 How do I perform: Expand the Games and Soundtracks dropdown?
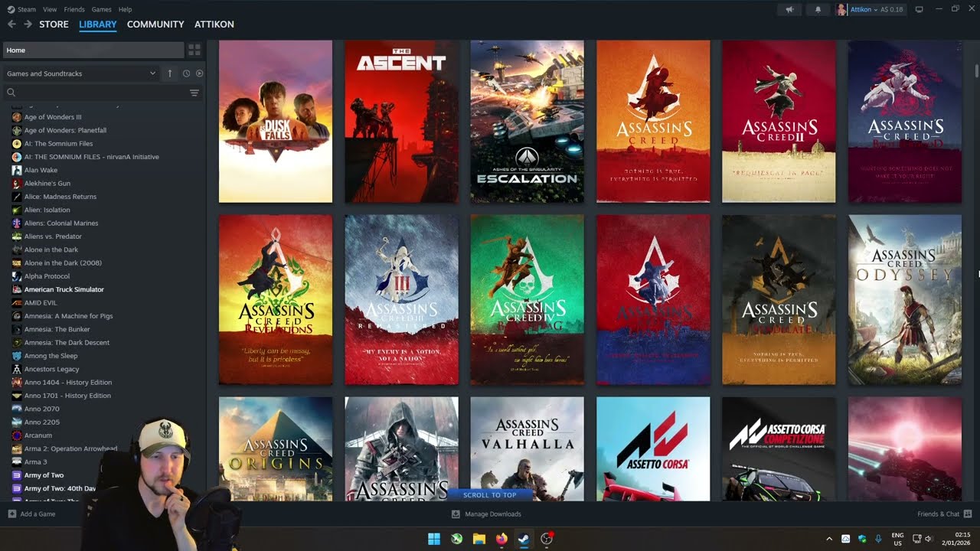(80, 73)
